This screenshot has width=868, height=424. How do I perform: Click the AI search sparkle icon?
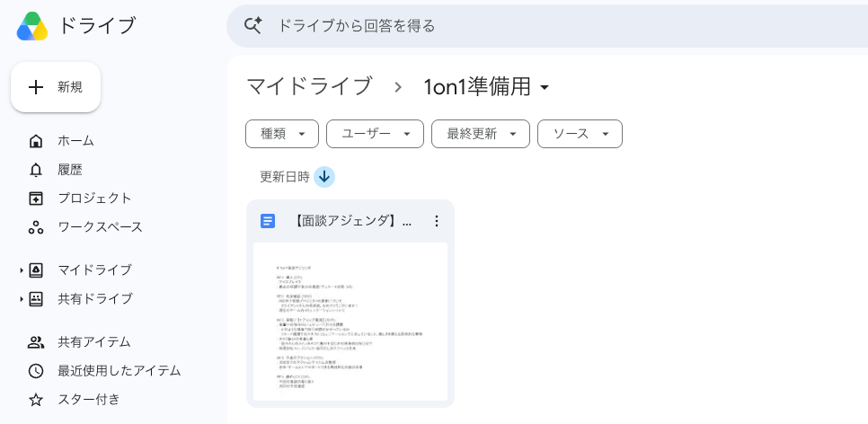click(253, 25)
